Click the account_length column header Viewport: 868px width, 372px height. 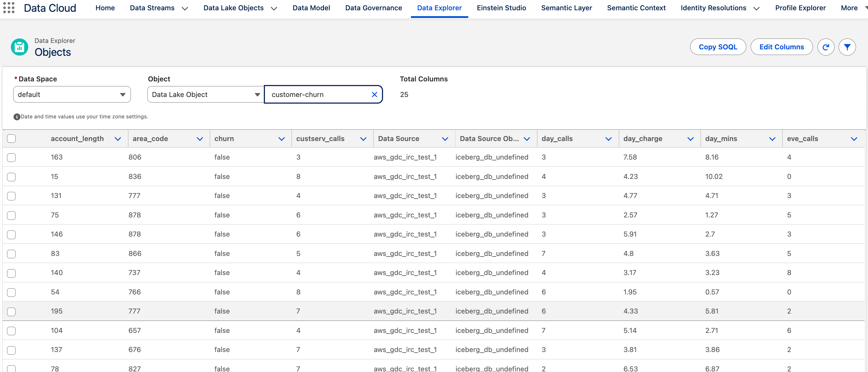(x=77, y=139)
